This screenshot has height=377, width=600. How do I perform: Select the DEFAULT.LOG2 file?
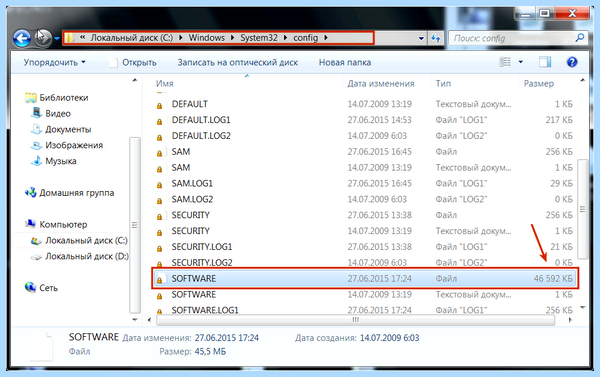(x=201, y=136)
